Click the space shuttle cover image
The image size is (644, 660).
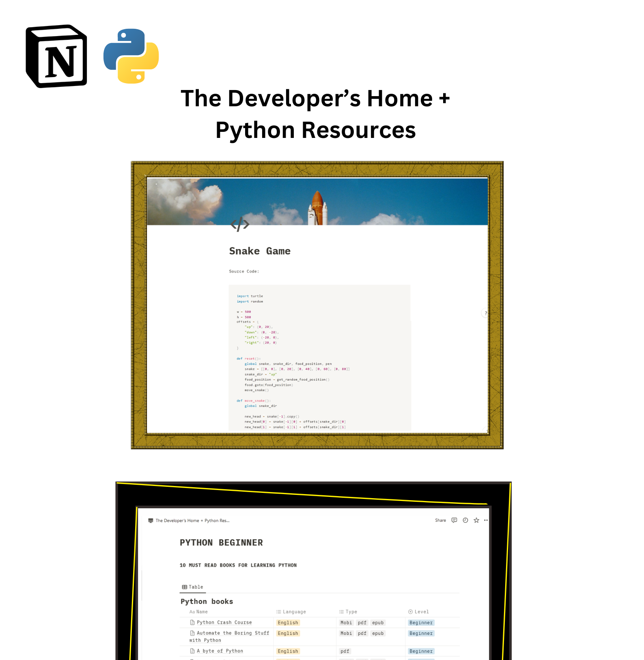pyautogui.click(x=317, y=202)
